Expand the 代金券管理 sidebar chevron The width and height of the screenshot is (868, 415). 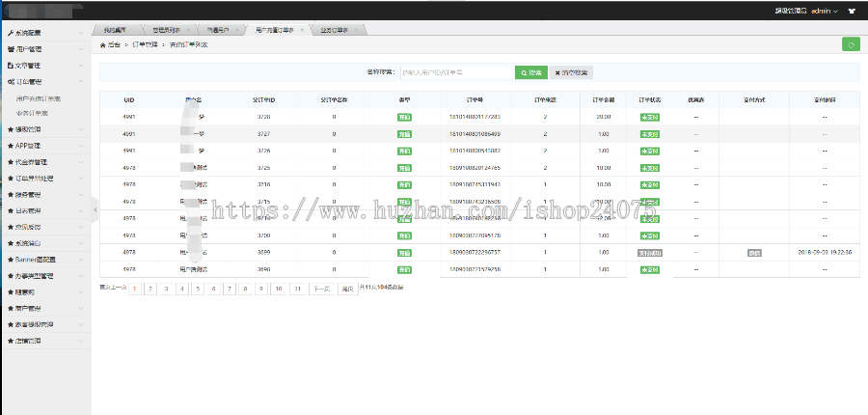pyautogui.click(x=81, y=162)
